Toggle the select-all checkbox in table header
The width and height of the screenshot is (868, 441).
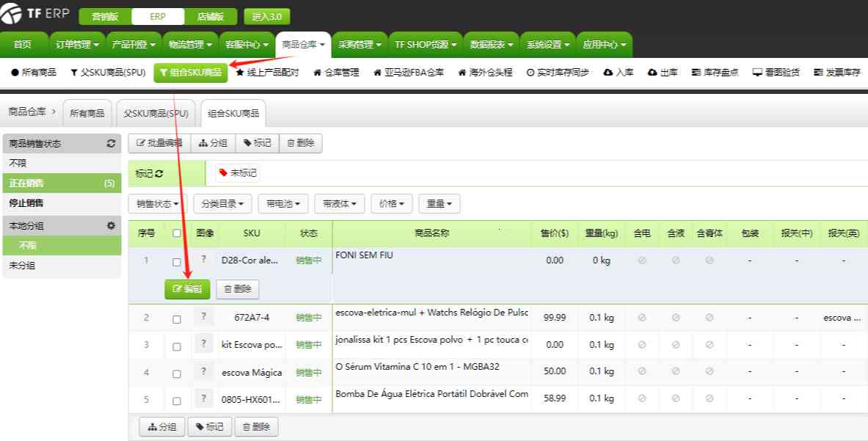coord(176,233)
